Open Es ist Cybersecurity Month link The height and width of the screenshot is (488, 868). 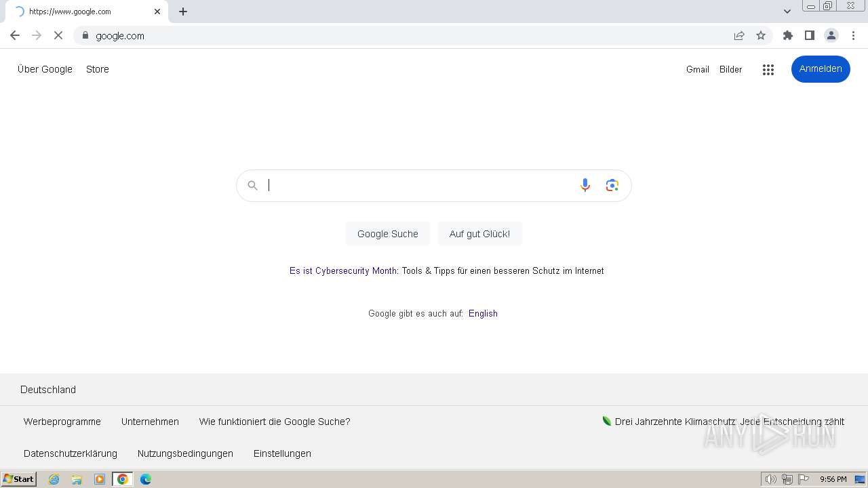(344, 270)
